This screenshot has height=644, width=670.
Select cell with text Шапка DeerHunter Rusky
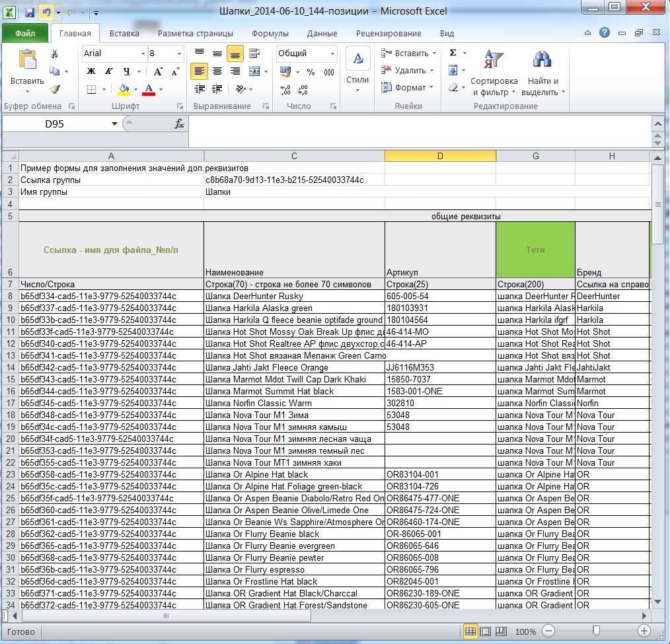pyautogui.click(x=295, y=297)
